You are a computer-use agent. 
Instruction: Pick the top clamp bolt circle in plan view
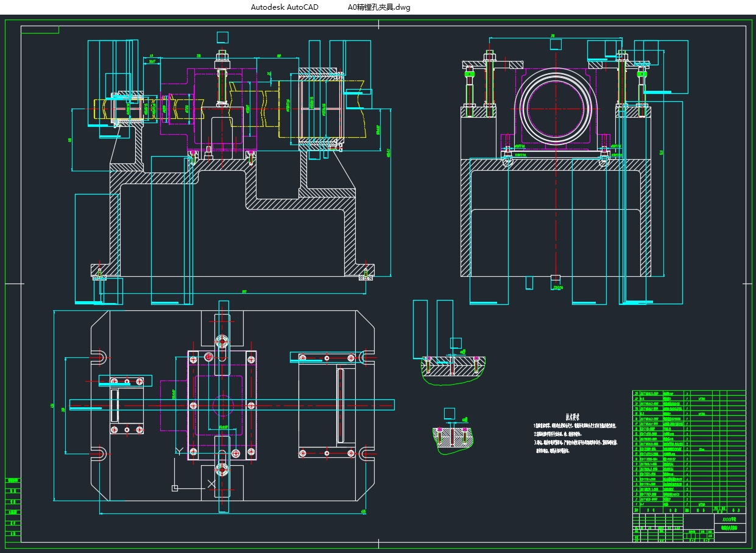click(222, 340)
